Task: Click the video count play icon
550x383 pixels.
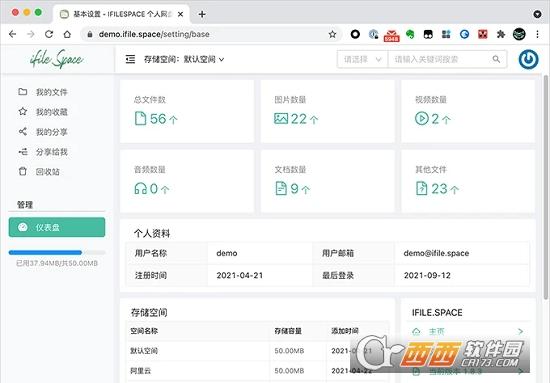Action: [422, 119]
